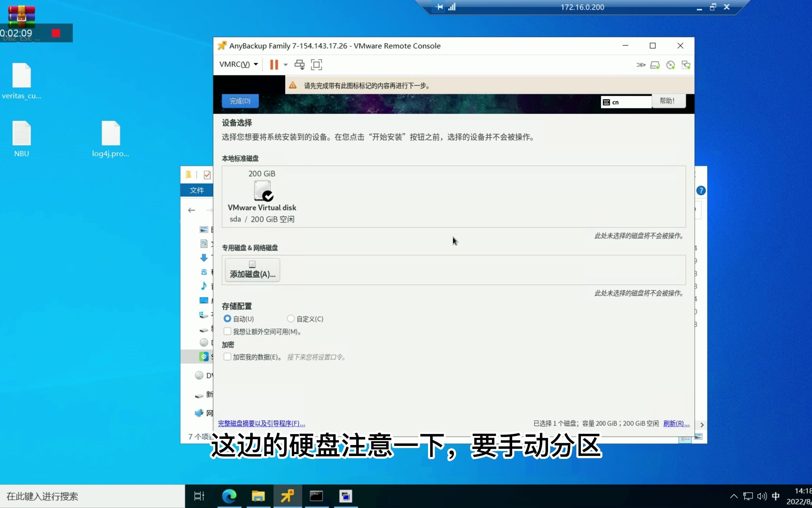Select the log4j.pro... desktop file
The image size is (812, 508).
click(x=110, y=139)
